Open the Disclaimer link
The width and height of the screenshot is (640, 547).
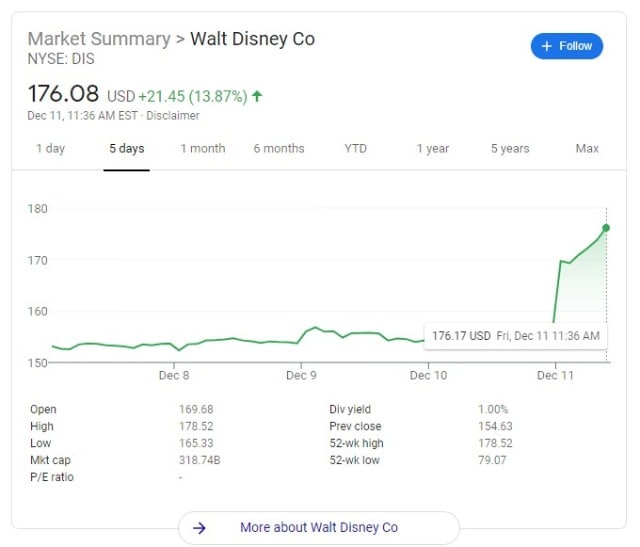click(x=173, y=116)
